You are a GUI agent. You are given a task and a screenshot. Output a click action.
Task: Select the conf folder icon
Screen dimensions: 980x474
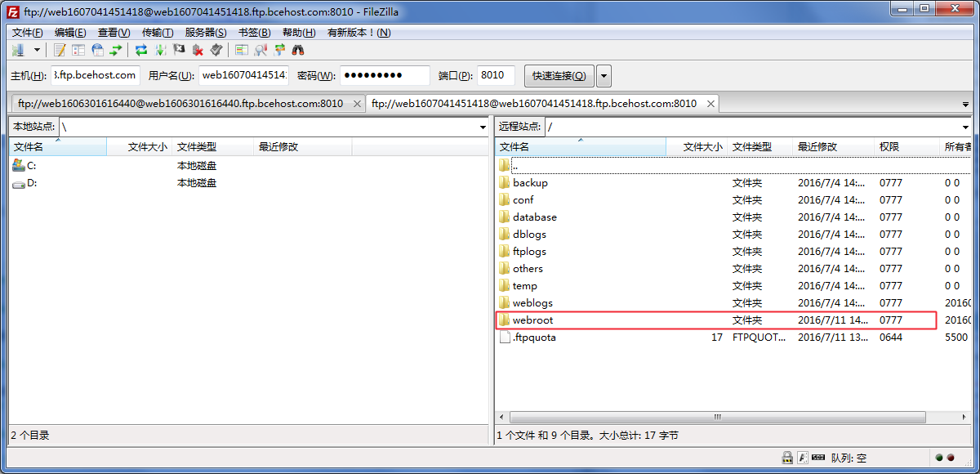504,200
